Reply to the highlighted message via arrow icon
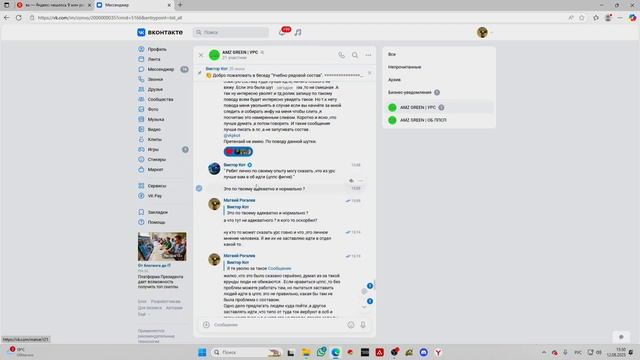The image size is (640, 360). 351,181
